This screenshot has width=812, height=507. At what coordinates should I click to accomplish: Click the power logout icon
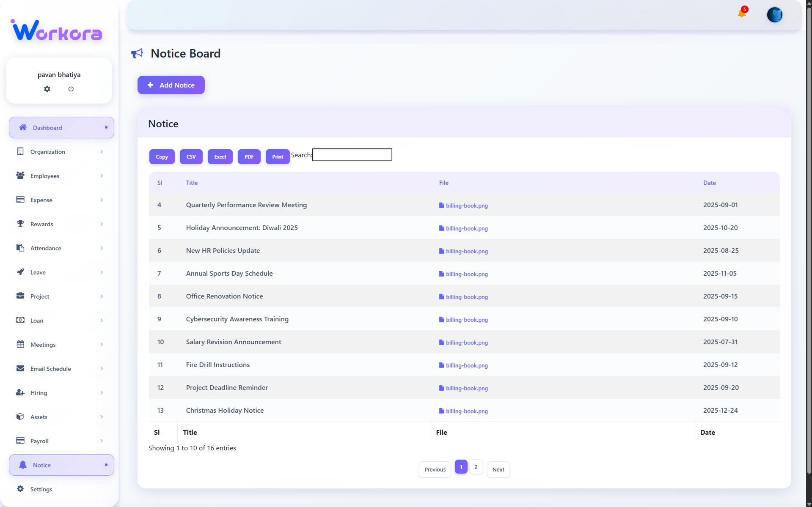pyautogui.click(x=71, y=89)
